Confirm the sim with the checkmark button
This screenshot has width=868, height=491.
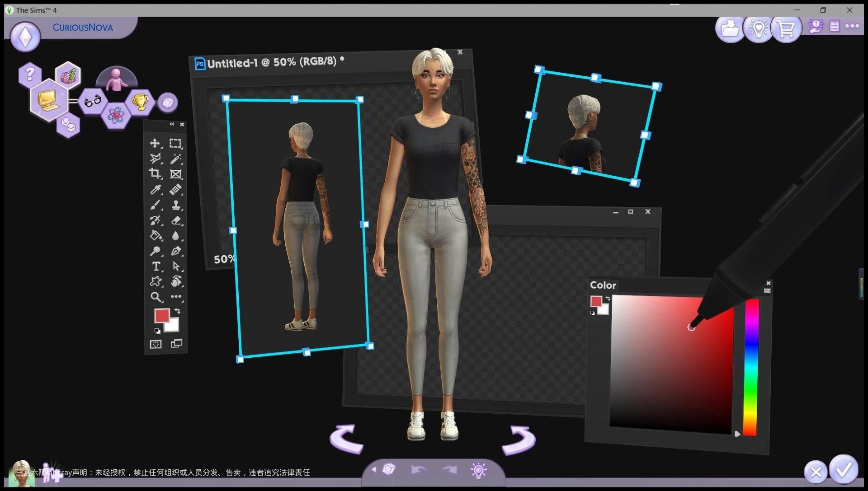pos(844,470)
